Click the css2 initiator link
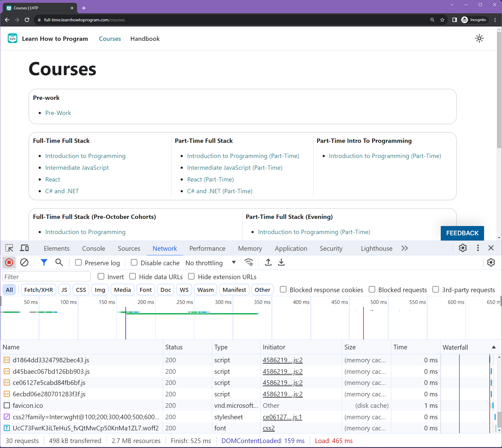 coord(269,428)
